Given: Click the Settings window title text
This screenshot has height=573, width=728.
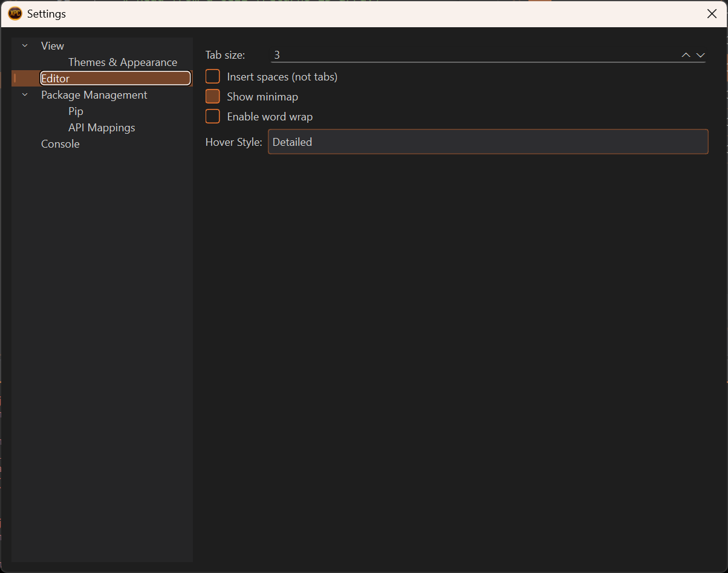Looking at the screenshot, I should [47, 14].
